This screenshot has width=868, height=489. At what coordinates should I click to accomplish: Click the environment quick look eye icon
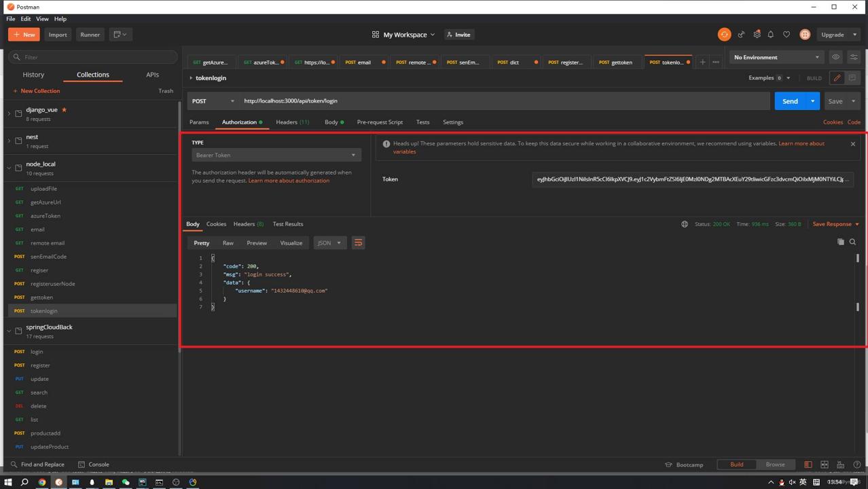point(836,57)
